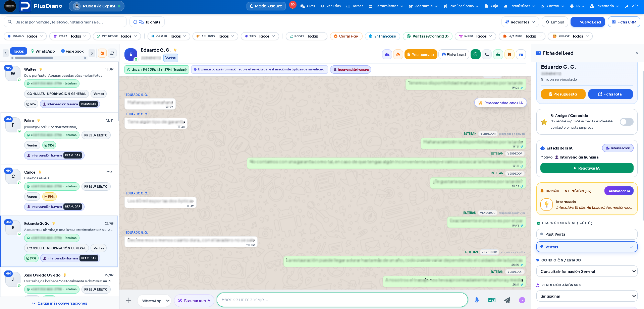Click the ID card icon in chat header

[521, 55]
